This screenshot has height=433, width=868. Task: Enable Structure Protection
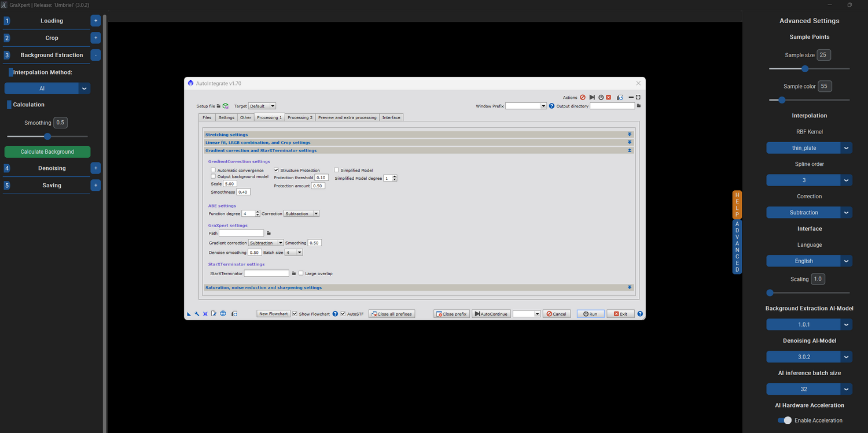276,170
